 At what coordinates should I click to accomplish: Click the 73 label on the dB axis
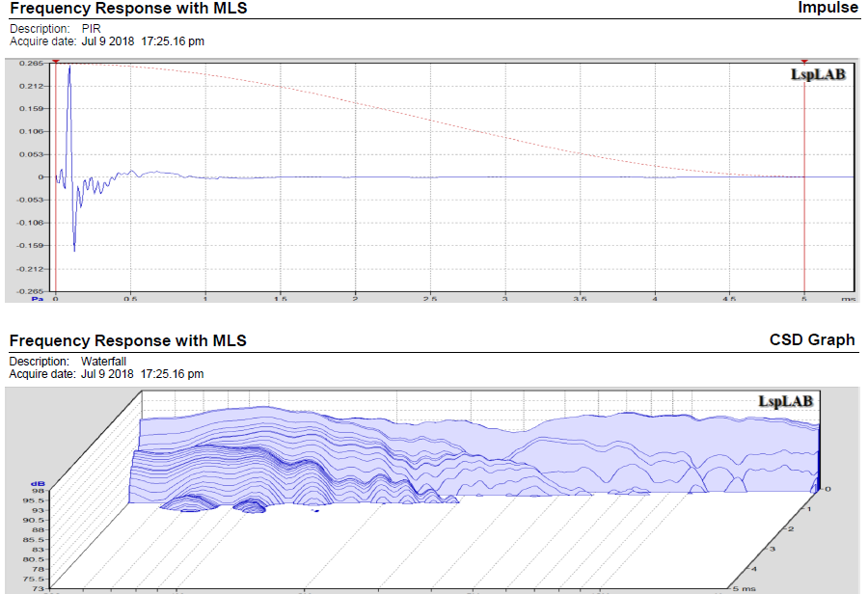click(39, 588)
